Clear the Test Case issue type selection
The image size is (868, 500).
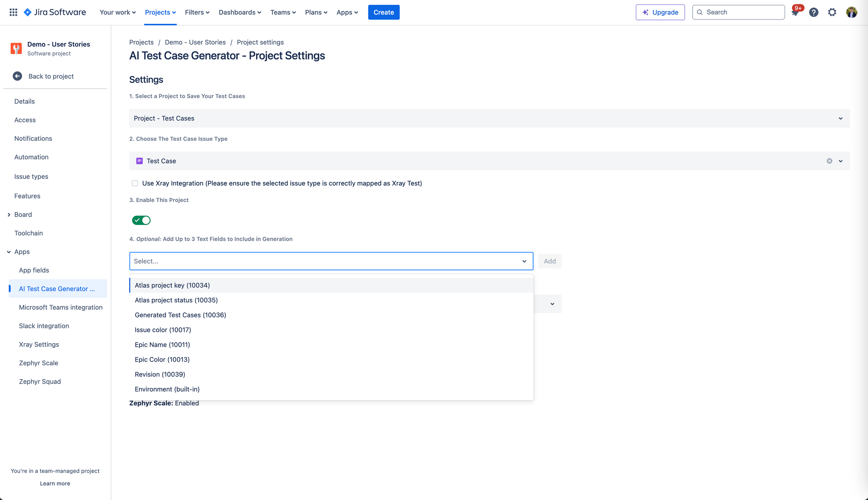[829, 161]
